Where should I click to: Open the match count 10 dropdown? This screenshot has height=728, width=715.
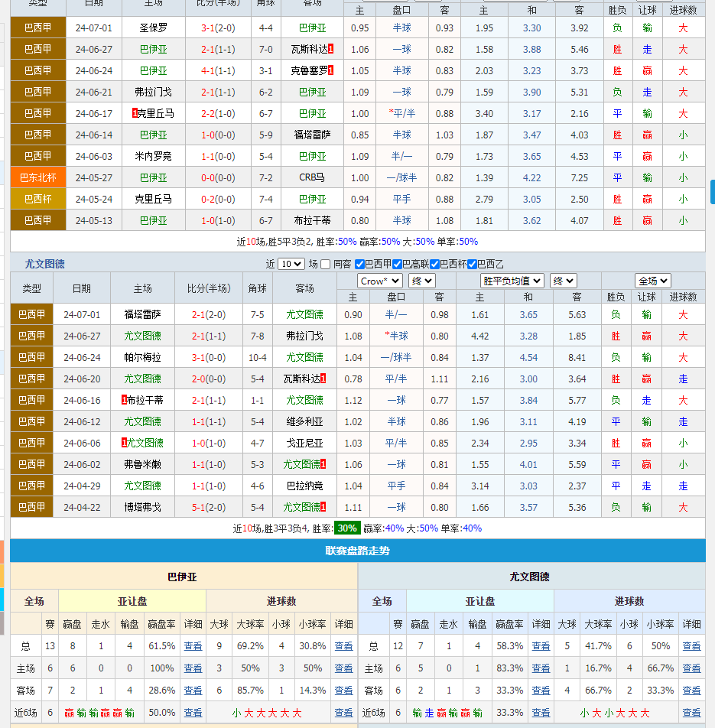click(291, 264)
